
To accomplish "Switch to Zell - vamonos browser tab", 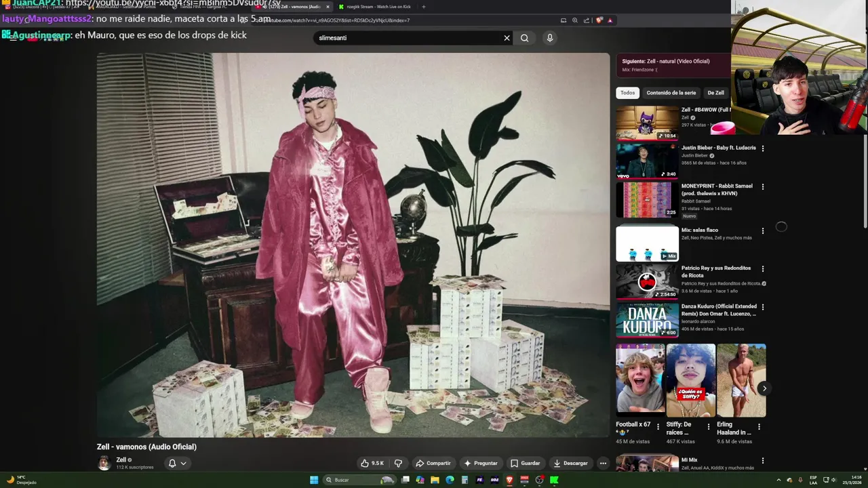I will click(292, 7).
